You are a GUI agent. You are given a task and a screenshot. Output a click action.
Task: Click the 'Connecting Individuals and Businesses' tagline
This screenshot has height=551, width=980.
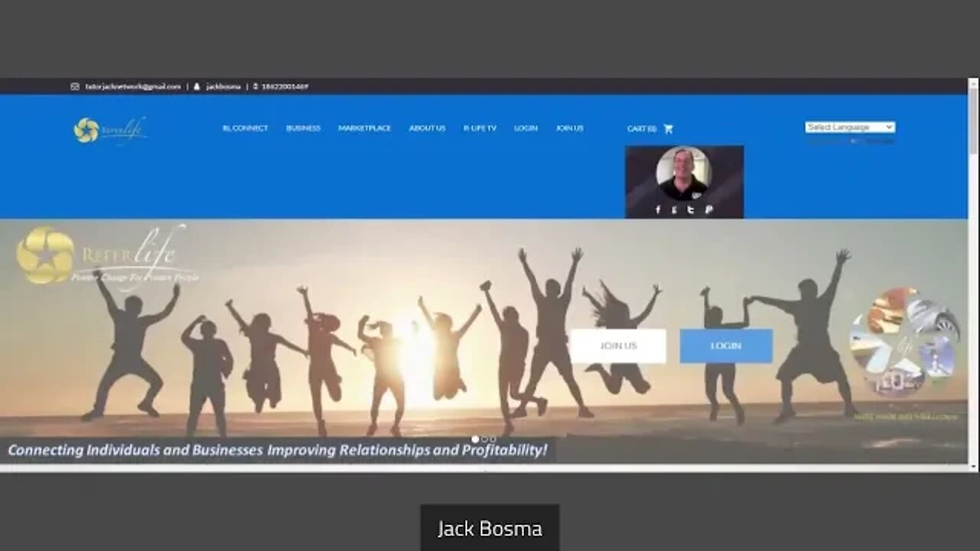tap(278, 450)
